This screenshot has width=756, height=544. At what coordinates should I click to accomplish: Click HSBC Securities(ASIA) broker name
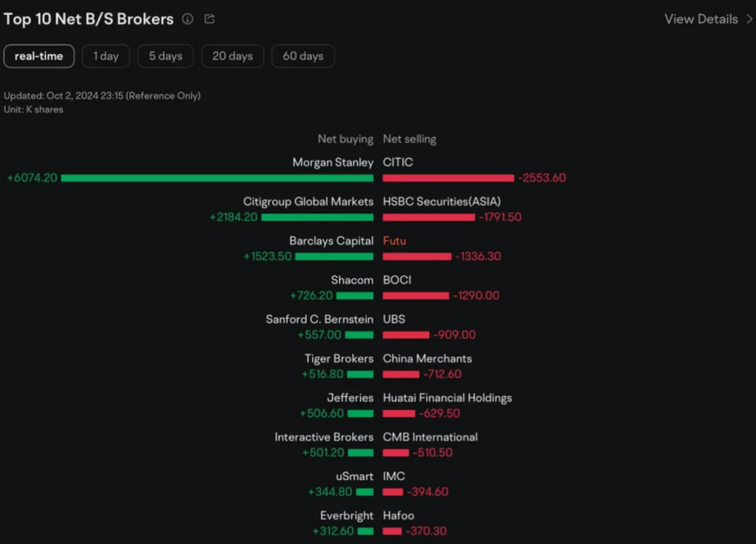coord(443,202)
